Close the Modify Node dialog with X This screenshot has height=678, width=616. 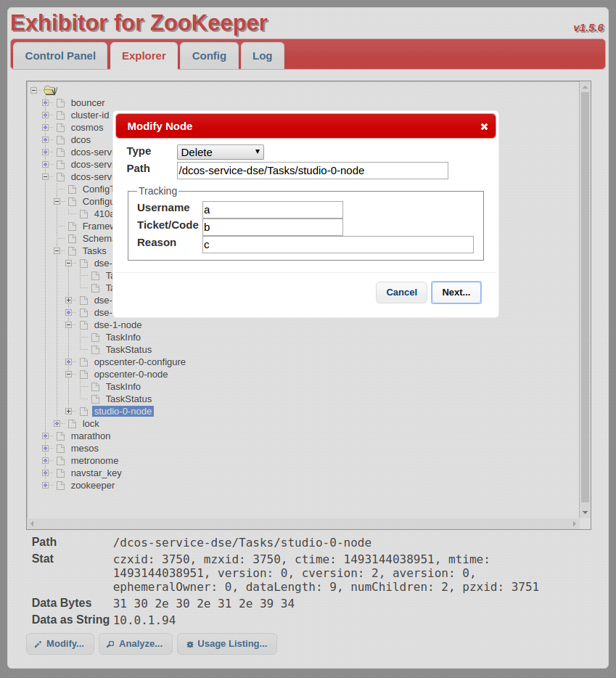click(484, 126)
